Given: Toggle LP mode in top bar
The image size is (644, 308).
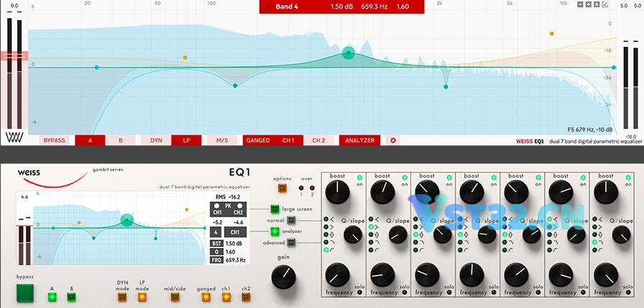Looking at the screenshot, I should click(x=186, y=140).
